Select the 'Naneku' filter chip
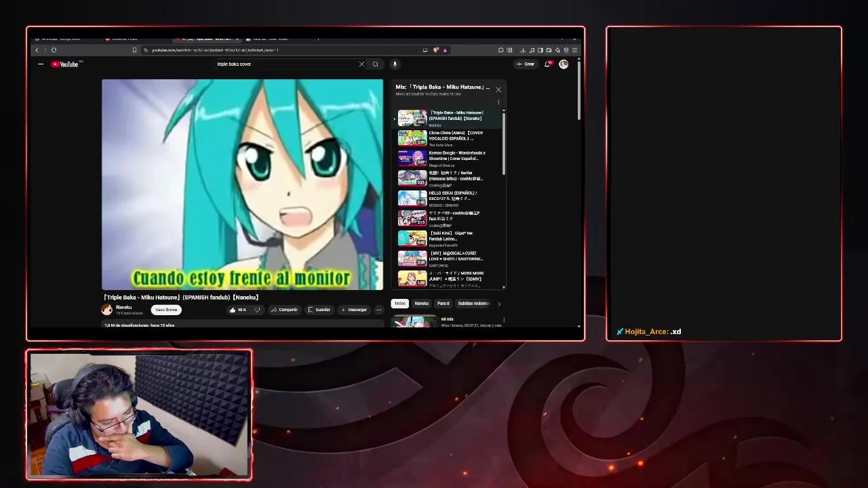This screenshot has width=868, height=488. coord(422,304)
